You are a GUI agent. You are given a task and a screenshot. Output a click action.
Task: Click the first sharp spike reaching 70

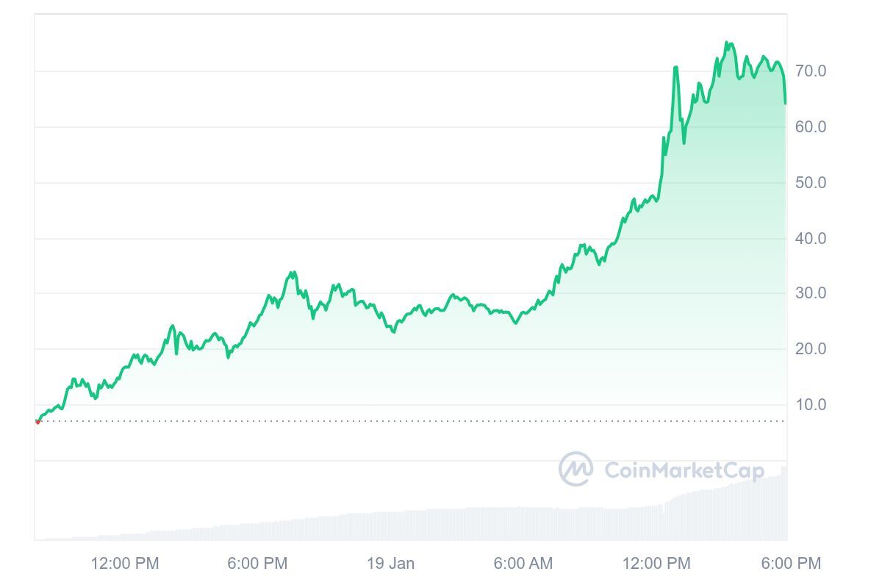click(x=675, y=68)
